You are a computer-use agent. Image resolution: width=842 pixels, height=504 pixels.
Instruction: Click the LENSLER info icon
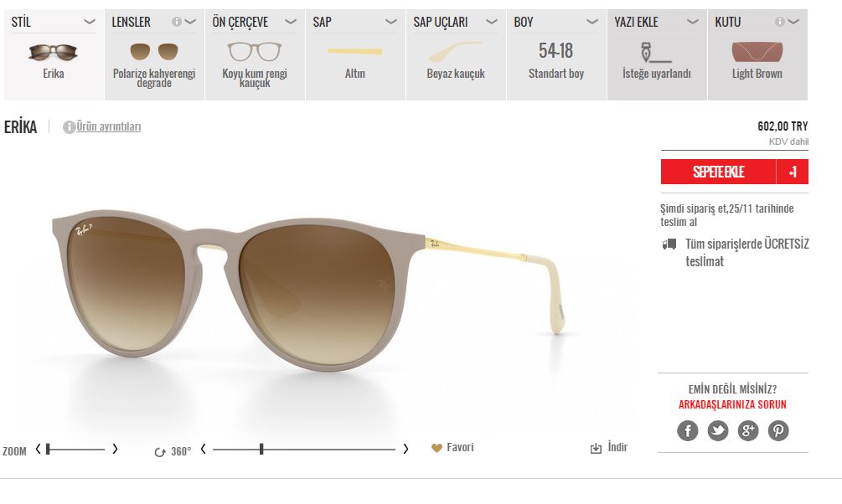(177, 22)
